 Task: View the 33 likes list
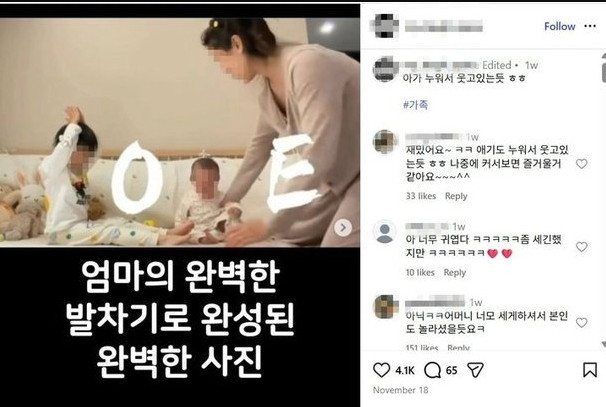coord(421,196)
